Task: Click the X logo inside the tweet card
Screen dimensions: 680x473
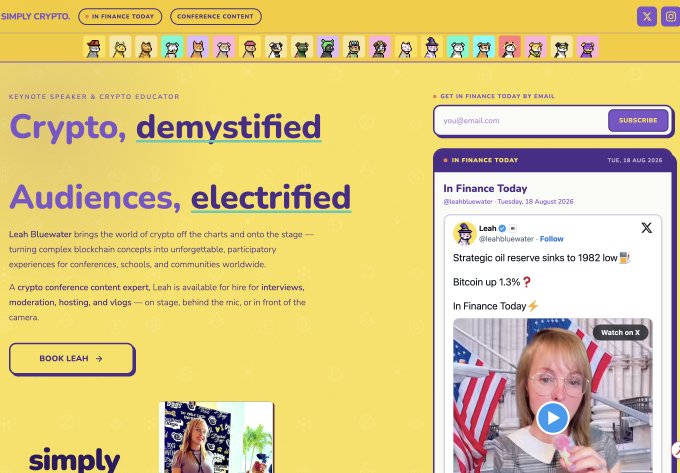Action: tap(646, 228)
